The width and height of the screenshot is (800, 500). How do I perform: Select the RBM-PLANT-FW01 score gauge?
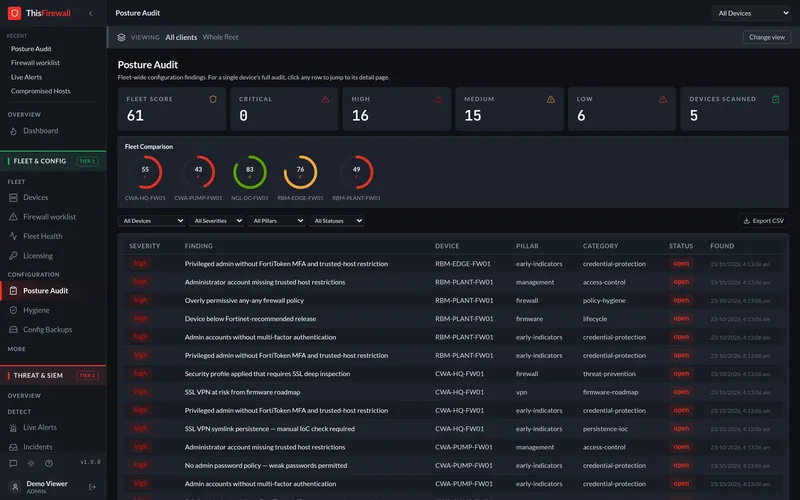click(357, 172)
